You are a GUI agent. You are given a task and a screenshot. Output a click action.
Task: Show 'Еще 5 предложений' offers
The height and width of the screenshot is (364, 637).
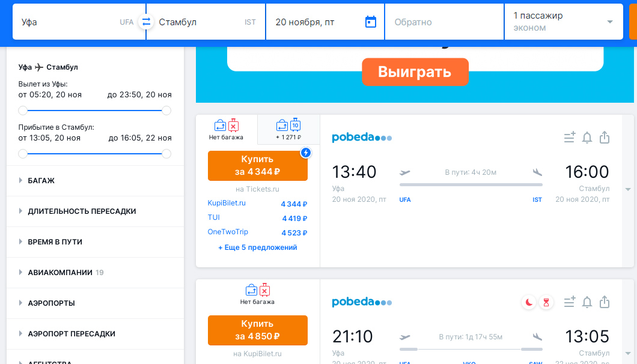pos(258,247)
